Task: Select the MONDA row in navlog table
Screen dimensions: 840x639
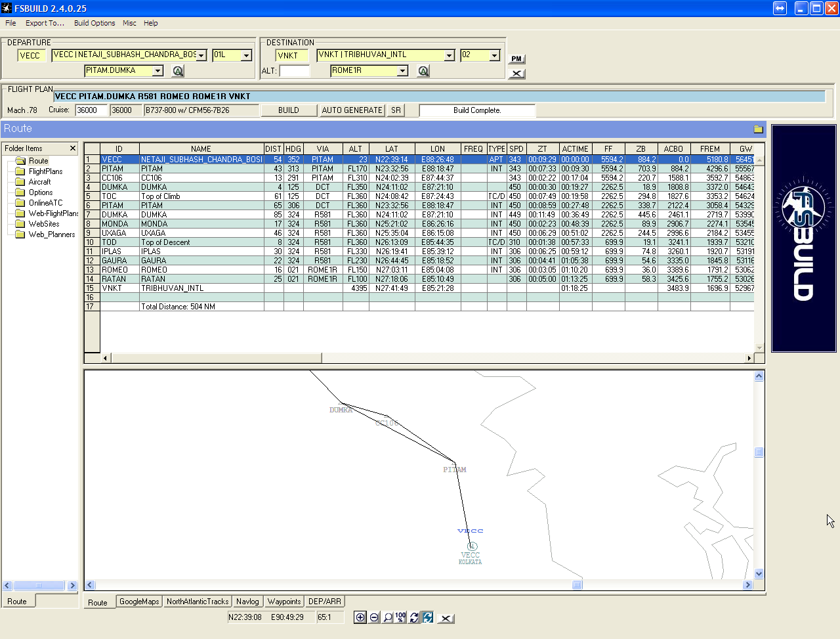Action: pos(420,224)
